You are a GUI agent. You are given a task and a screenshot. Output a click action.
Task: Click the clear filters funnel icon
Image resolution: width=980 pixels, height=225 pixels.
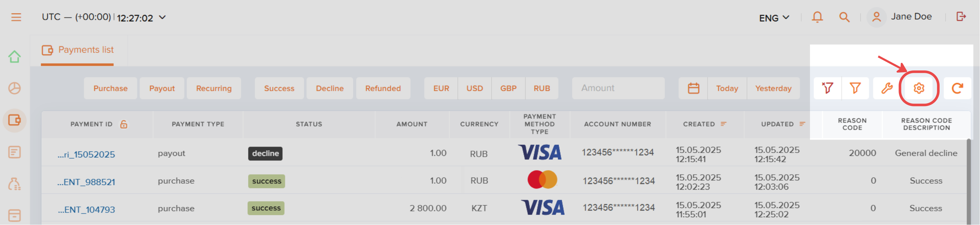[x=827, y=88]
